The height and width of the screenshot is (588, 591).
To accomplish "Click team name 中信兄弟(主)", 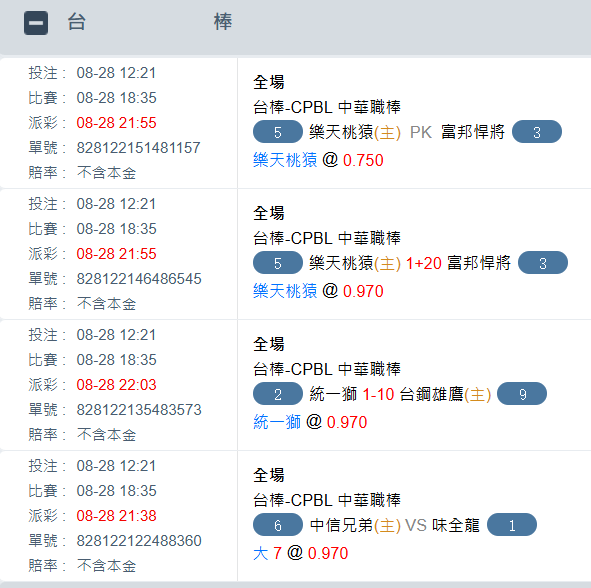I will 355,525.
